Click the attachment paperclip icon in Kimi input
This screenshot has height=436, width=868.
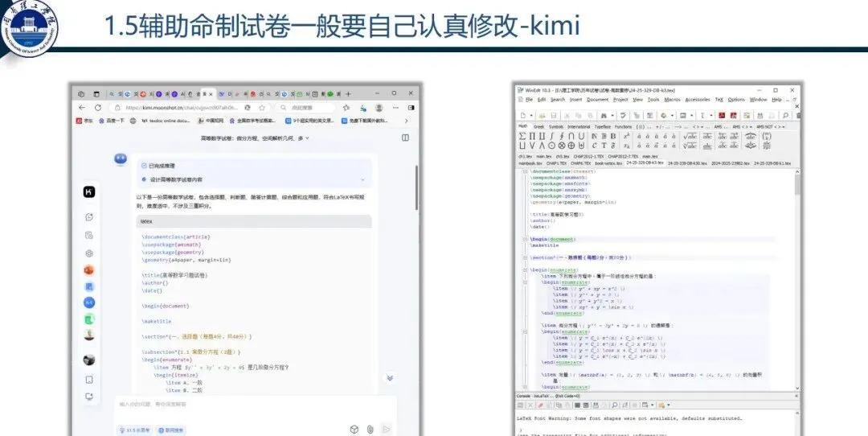(x=370, y=430)
